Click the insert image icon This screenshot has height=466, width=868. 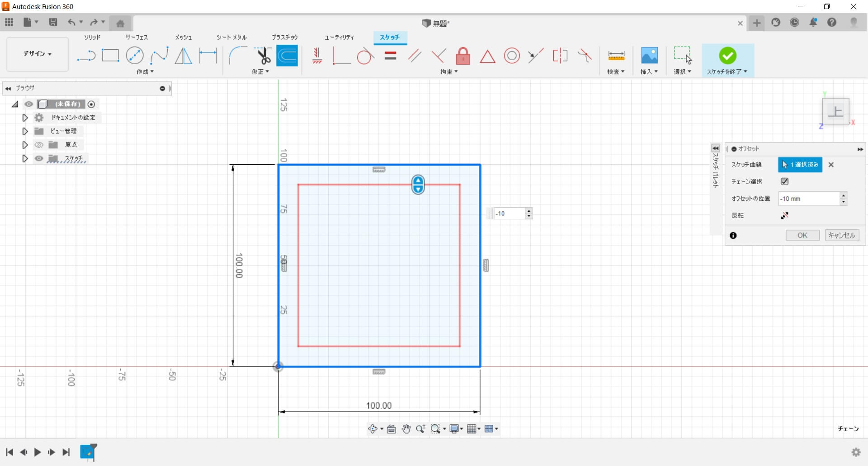(649, 56)
